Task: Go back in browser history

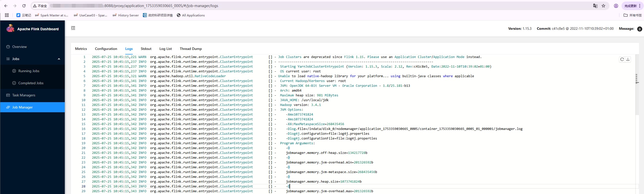Action: (x=6, y=6)
